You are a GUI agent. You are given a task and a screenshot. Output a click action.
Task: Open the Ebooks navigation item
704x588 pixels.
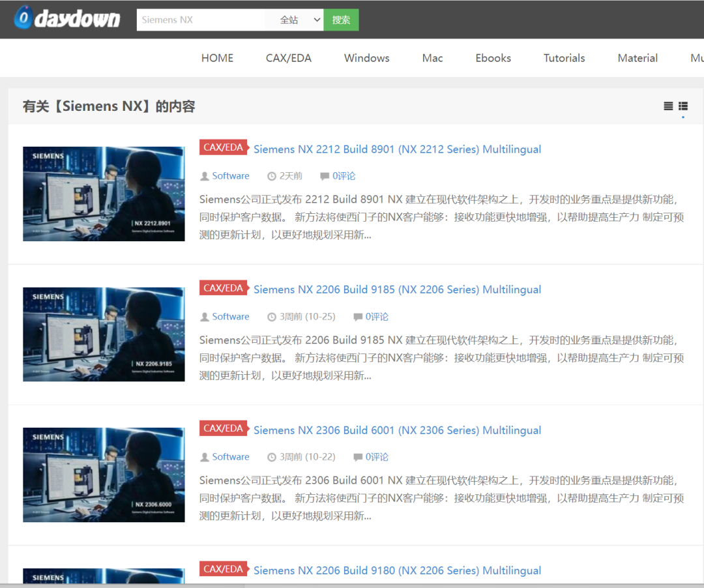point(493,58)
